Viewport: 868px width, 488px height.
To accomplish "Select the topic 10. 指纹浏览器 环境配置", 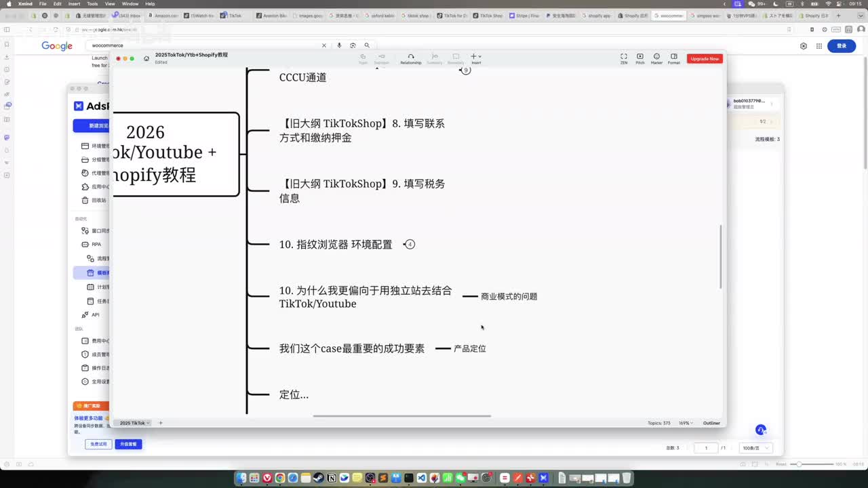I will pyautogui.click(x=336, y=244).
